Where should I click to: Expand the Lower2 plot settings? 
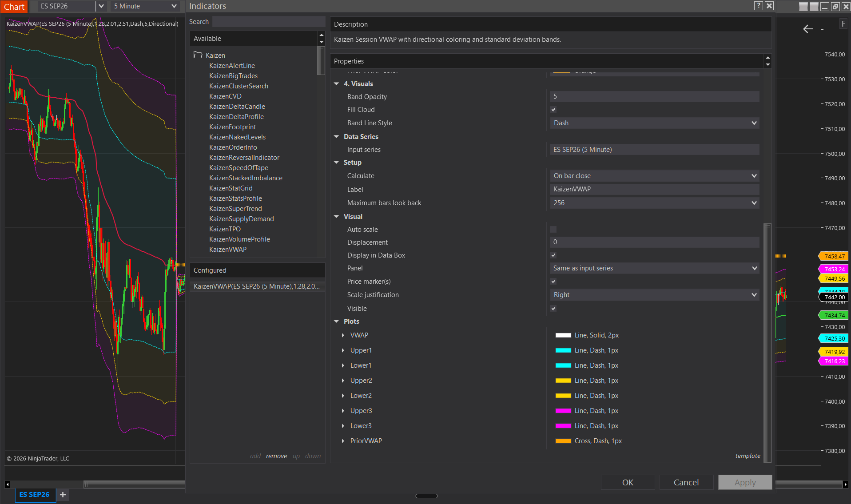point(343,396)
